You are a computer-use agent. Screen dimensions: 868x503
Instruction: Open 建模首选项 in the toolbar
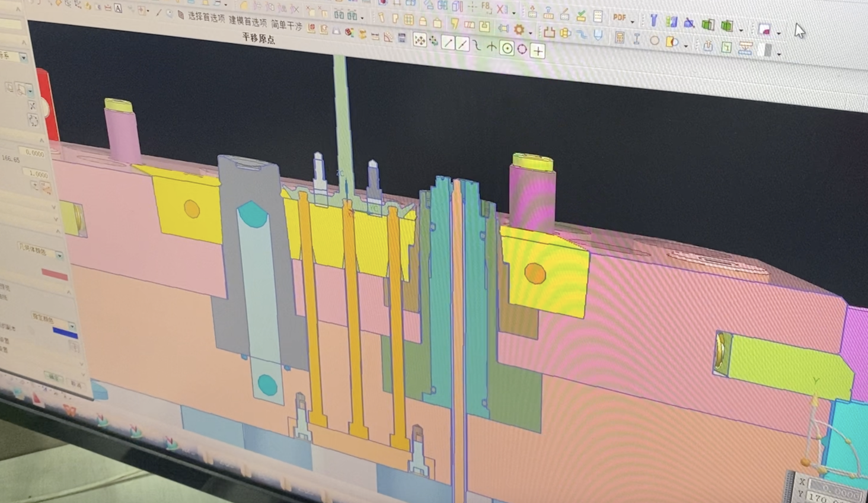point(247,22)
